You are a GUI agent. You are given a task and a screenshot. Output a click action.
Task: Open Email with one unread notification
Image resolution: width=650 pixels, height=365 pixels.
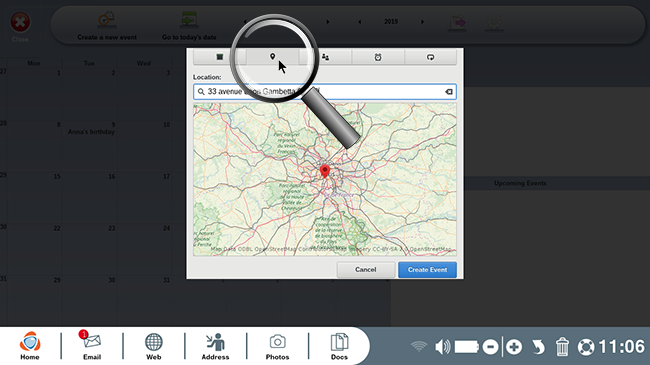92,346
